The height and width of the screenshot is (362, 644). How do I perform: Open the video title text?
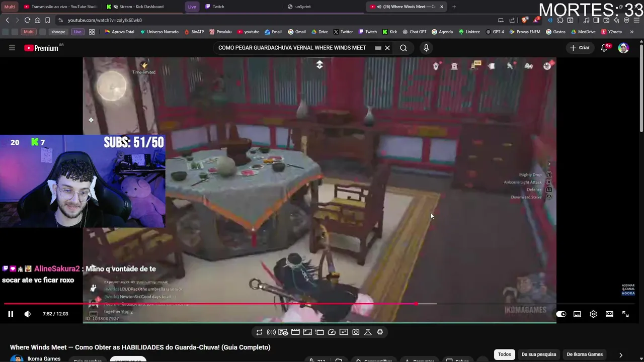pyautogui.click(x=140, y=347)
